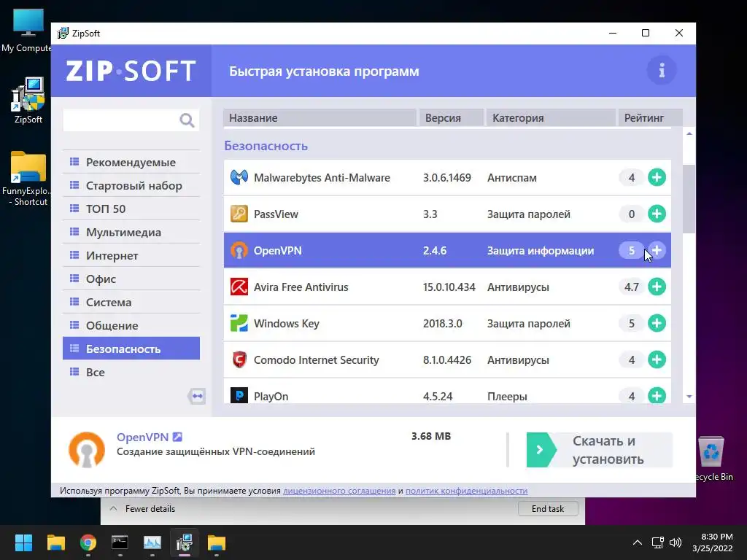Select ТОП 50 category
The width and height of the screenshot is (747, 560).
[131, 209]
